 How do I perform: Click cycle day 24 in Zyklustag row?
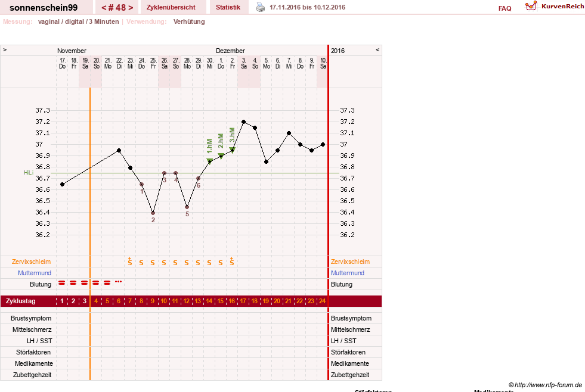pos(323,301)
